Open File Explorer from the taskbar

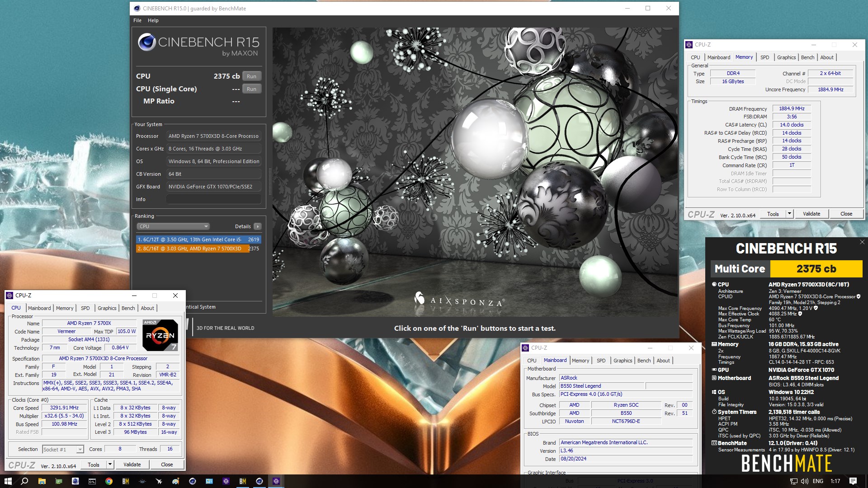click(x=42, y=481)
